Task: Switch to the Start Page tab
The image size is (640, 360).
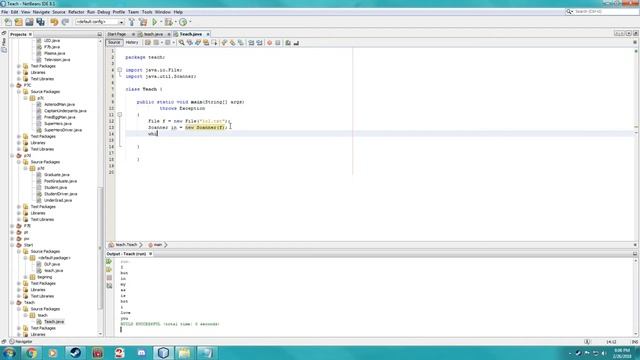Action: point(117,34)
